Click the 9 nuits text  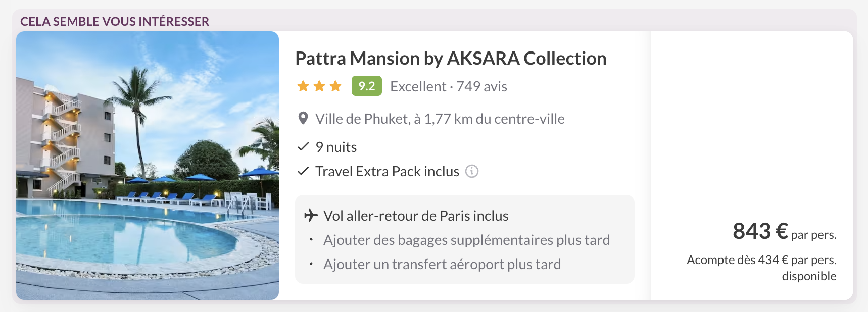336,147
